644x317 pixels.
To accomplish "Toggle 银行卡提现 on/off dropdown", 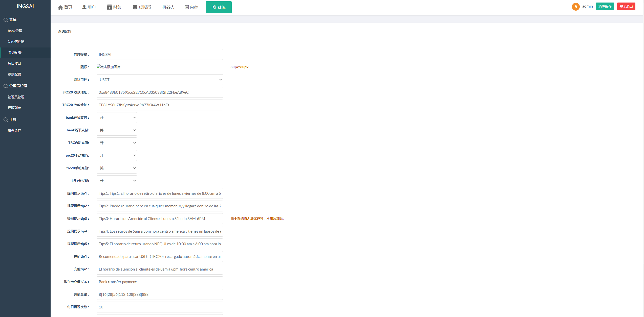I will 116,180.
